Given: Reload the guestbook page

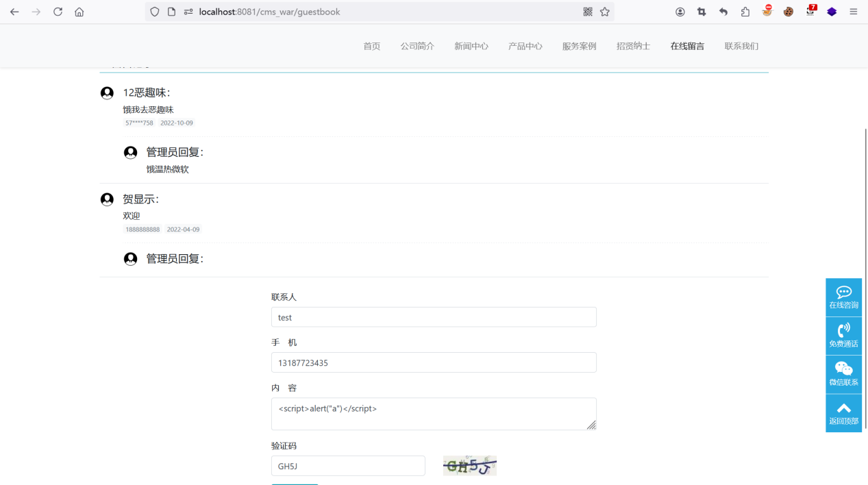Looking at the screenshot, I should coord(58,12).
